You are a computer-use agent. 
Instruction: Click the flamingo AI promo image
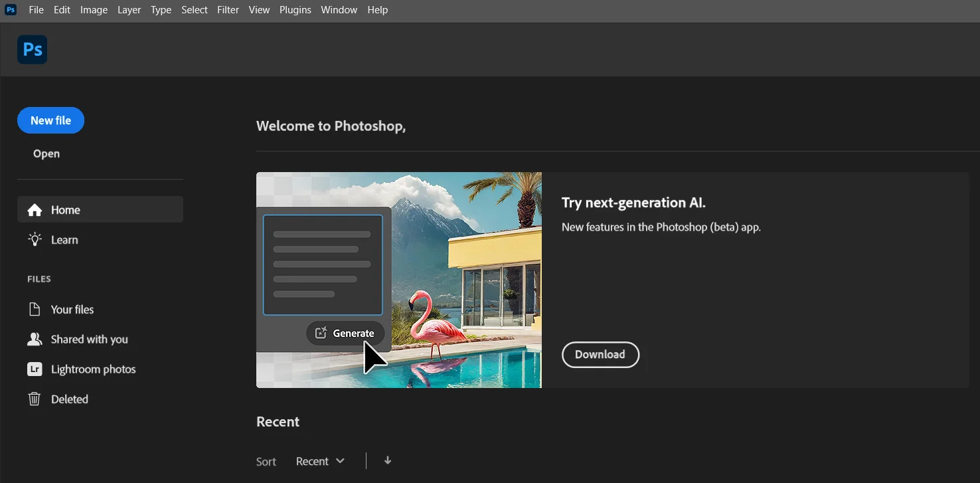[x=399, y=280]
